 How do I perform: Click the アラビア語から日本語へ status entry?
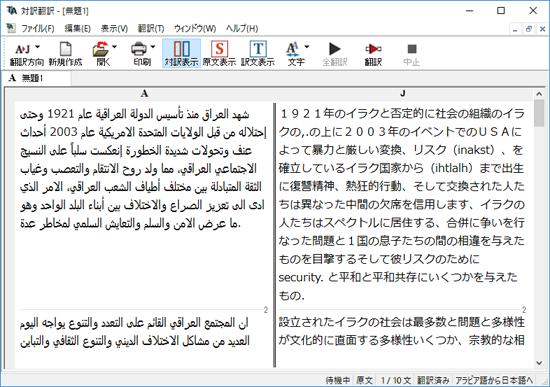(494, 380)
